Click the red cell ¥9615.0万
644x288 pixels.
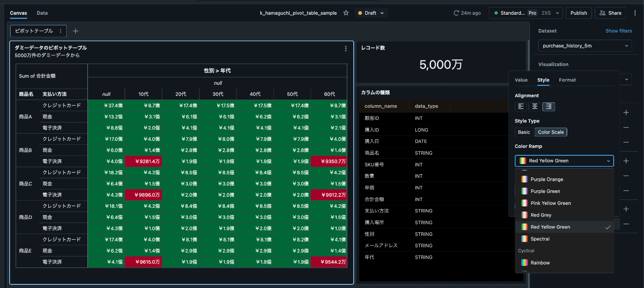pos(143,262)
